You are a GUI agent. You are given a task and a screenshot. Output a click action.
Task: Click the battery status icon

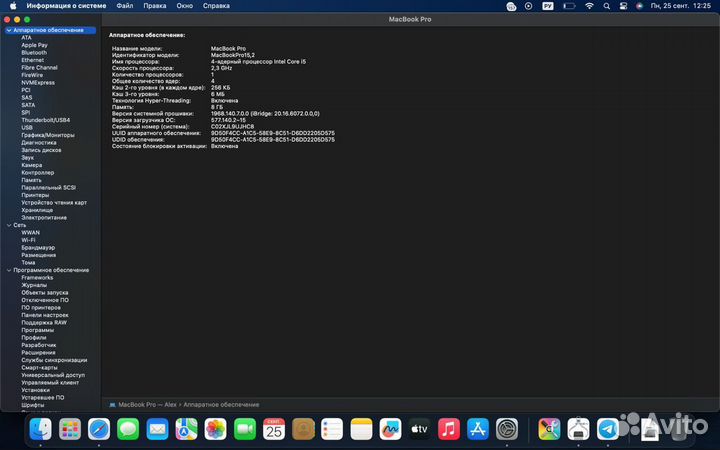[x=569, y=6]
